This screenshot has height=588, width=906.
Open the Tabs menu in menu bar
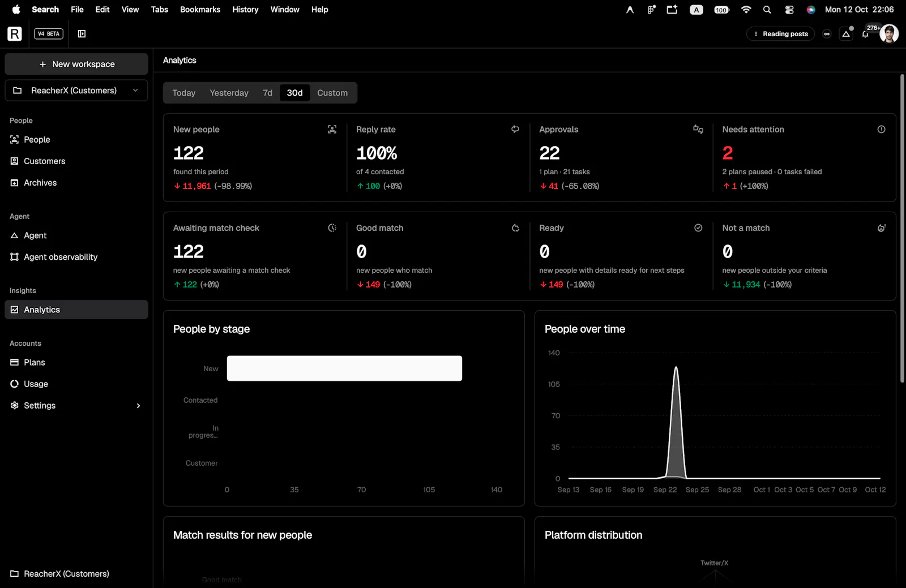point(160,10)
